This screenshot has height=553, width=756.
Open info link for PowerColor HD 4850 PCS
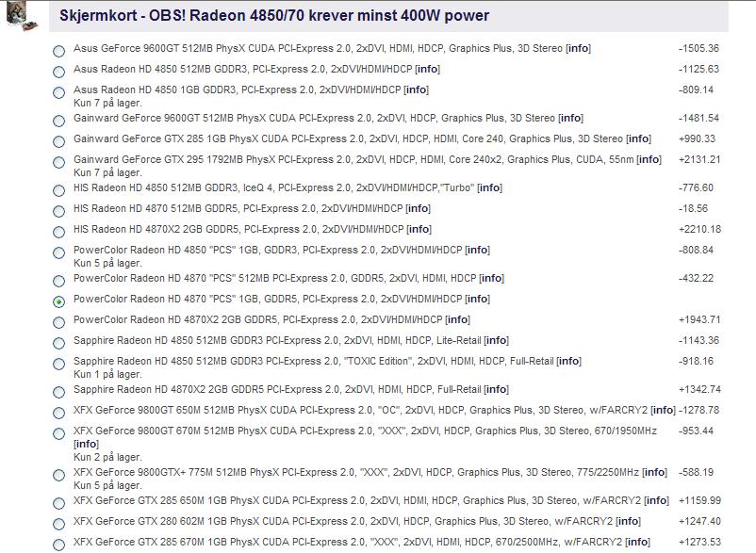477,250
